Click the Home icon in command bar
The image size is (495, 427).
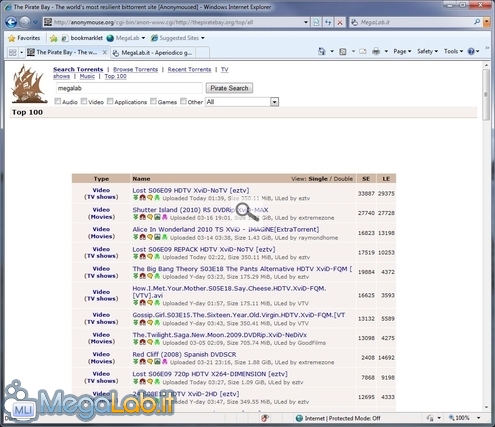322,51
